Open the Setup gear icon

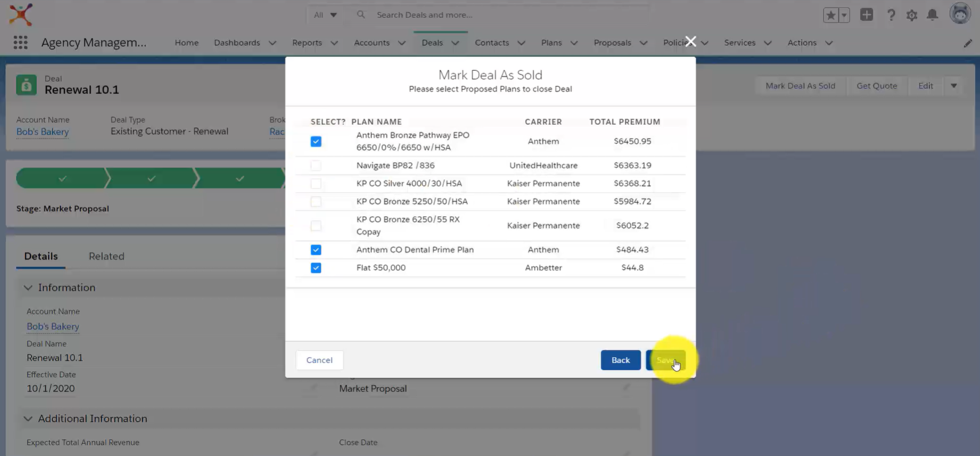pyautogui.click(x=912, y=15)
